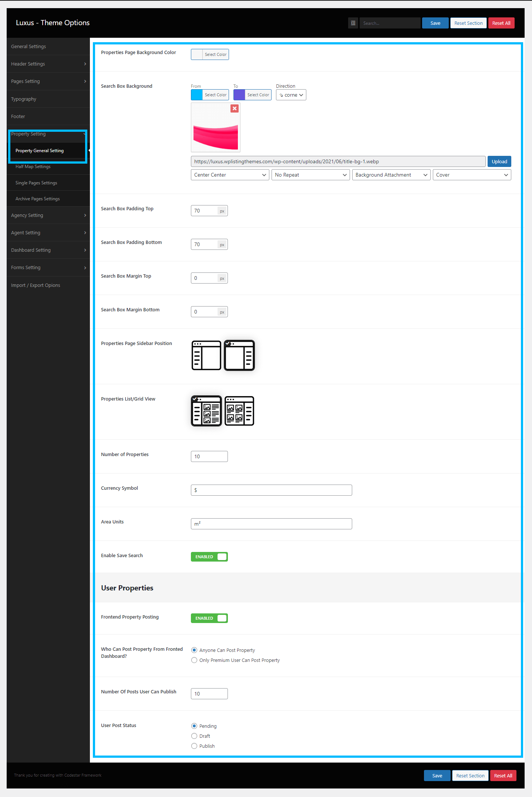Remove the search box background image

click(x=235, y=108)
